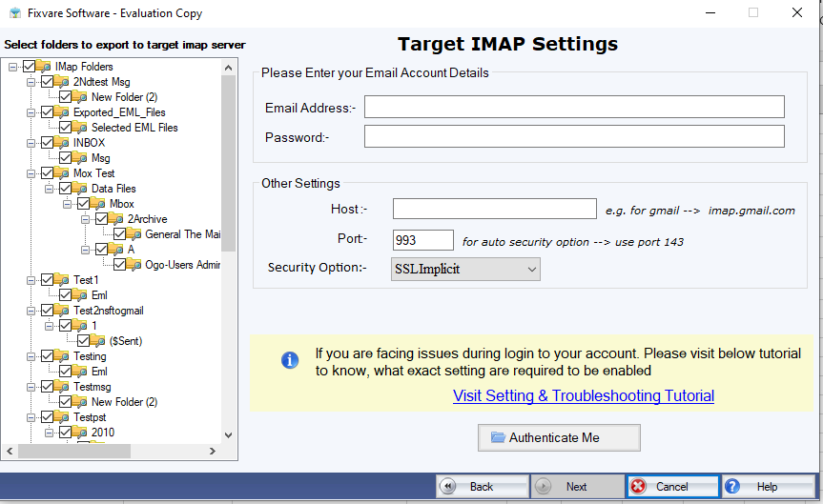Viewport: 823px width, 504px height.
Task: Focus the Password input field
Action: (574, 136)
